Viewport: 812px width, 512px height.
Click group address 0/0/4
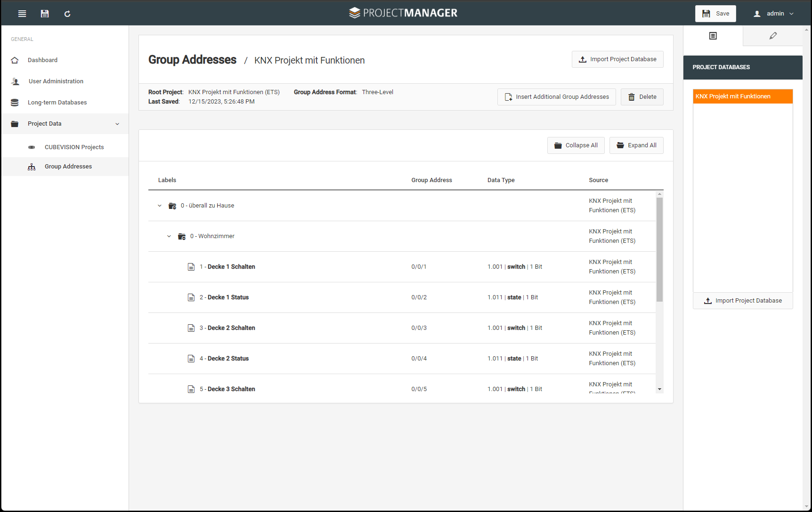coord(419,359)
